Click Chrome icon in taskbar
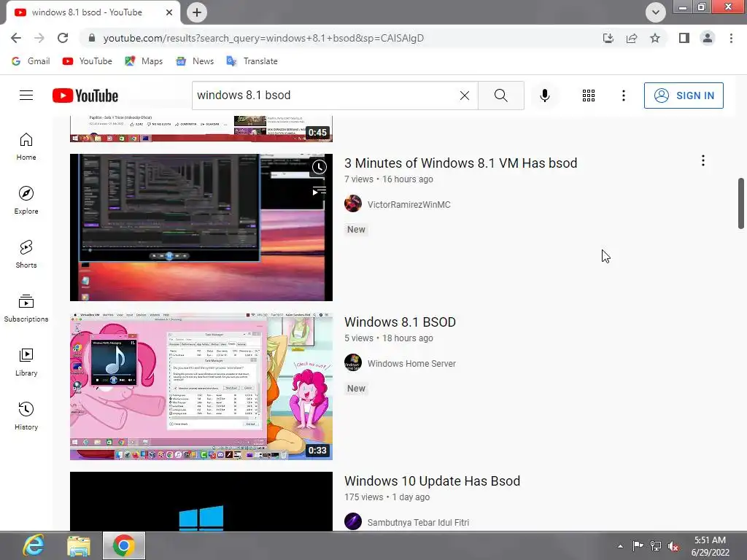Viewport: 747px width, 560px height. (124, 545)
